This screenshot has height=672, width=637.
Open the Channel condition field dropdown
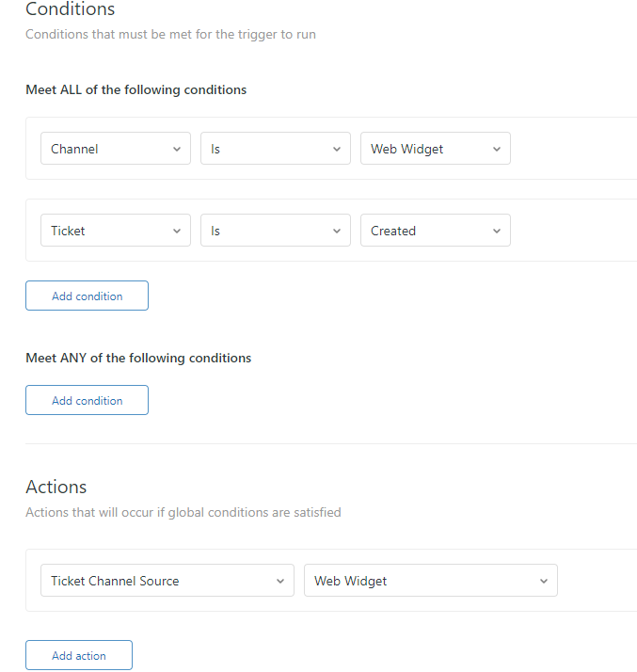pos(115,149)
